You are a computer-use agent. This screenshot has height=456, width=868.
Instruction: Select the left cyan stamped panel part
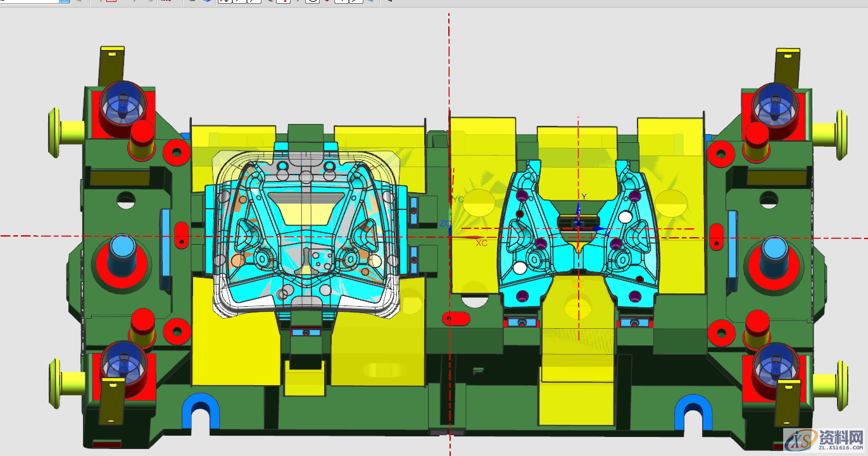[x=304, y=228]
